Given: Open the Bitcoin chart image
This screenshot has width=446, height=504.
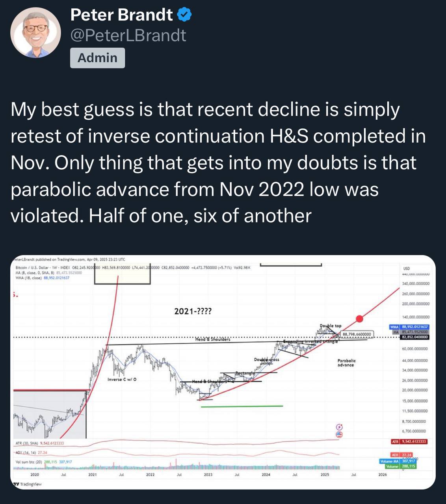Looking at the screenshot, I should click(x=223, y=372).
